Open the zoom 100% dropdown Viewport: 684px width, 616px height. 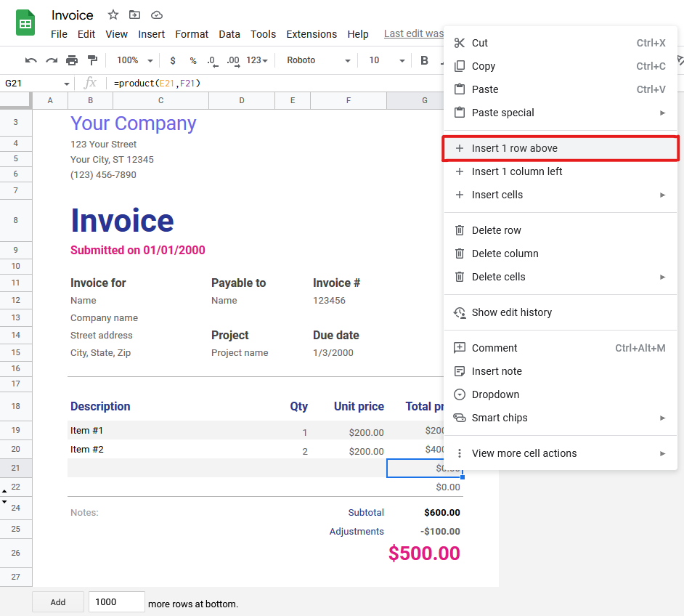(134, 60)
